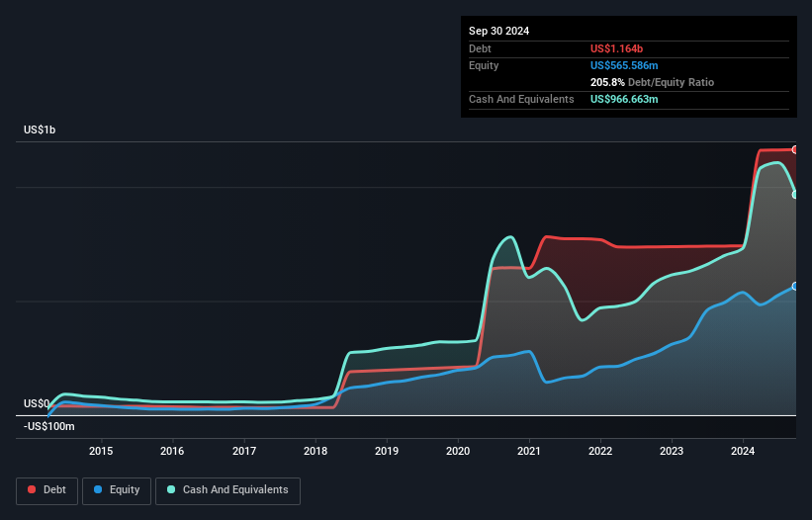
Task: Select the 2015 x-axis label
Action: [101, 451]
